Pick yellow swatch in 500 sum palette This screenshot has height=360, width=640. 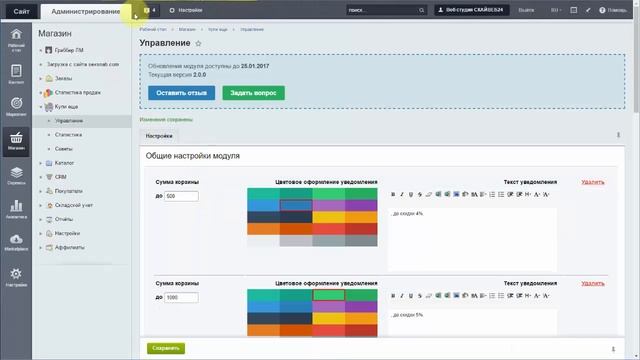pos(329,217)
